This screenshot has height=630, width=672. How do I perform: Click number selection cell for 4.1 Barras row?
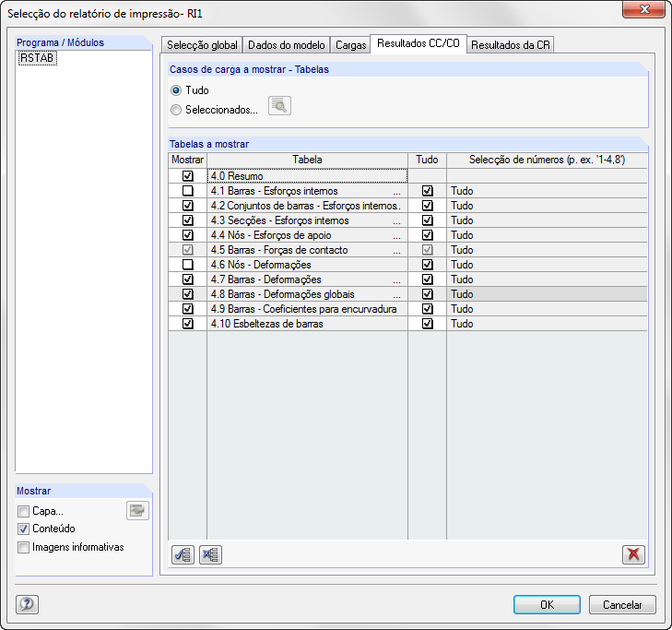tap(547, 191)
